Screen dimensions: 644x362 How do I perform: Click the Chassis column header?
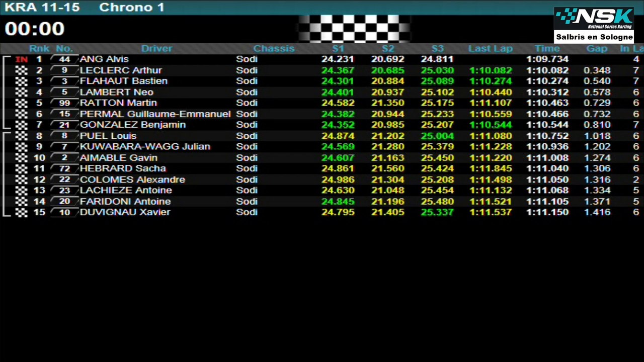(x=274, y=49)
